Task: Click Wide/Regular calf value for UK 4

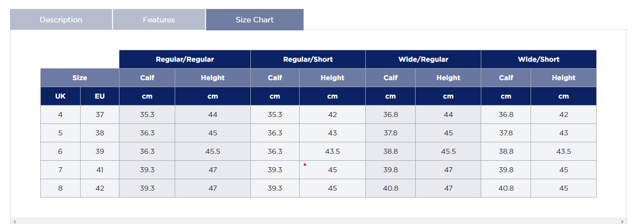Action: click(390, 114)
